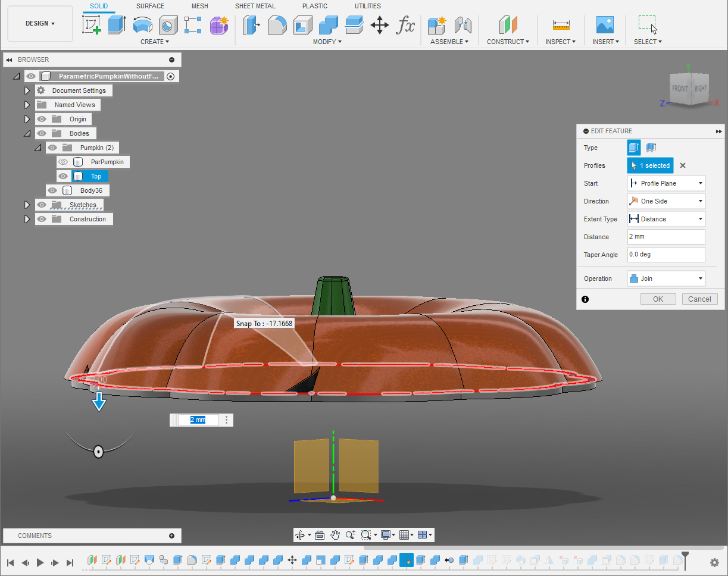
Task: Activate root component radio button
Action: click(171, 76)
